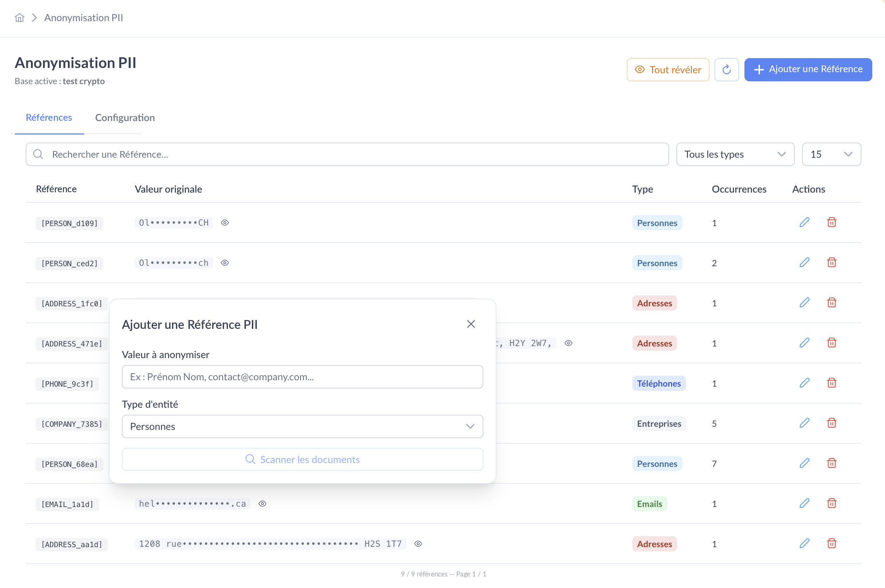Open the Tous les types filter dropdown
This screenshot has height=588, width=885.
pyautogui.click(x=735, y=154)
